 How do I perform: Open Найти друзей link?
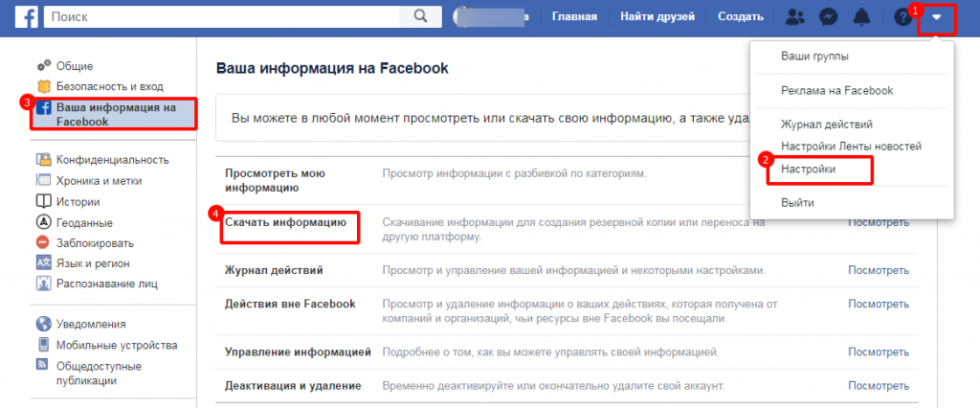(x=657, y=17)
